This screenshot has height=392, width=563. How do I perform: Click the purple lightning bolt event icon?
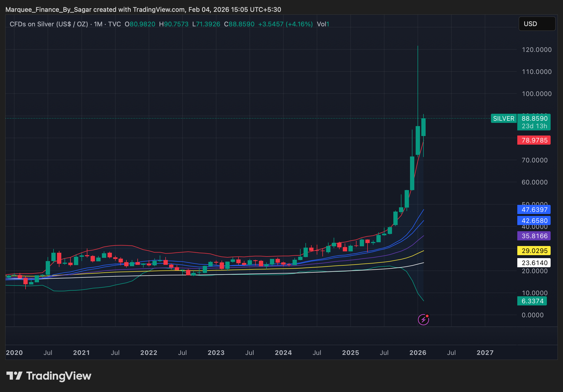point(423,320)
